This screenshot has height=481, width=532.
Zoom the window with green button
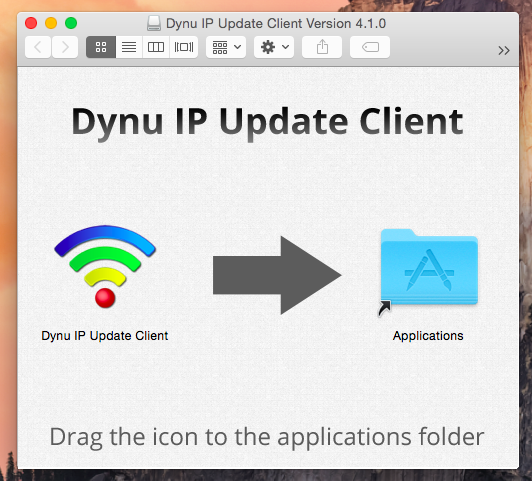click(71, 23)
